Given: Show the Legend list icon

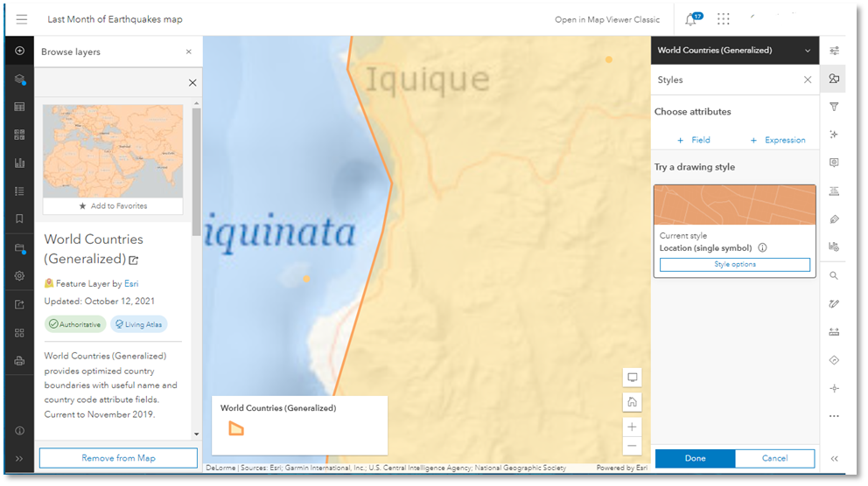Looking at the screenshot, I should (x=19, y=191).
